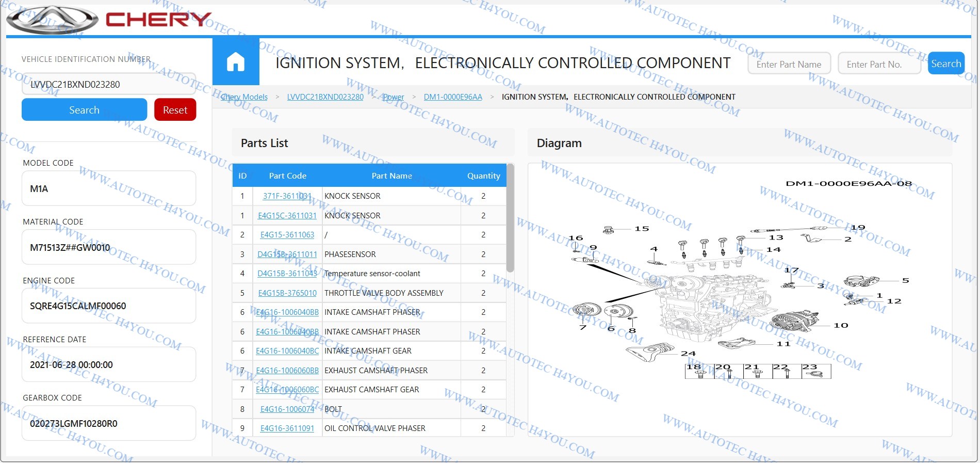
Task: Open Chery Models breadcrumb link
Action: coord(244,97)
